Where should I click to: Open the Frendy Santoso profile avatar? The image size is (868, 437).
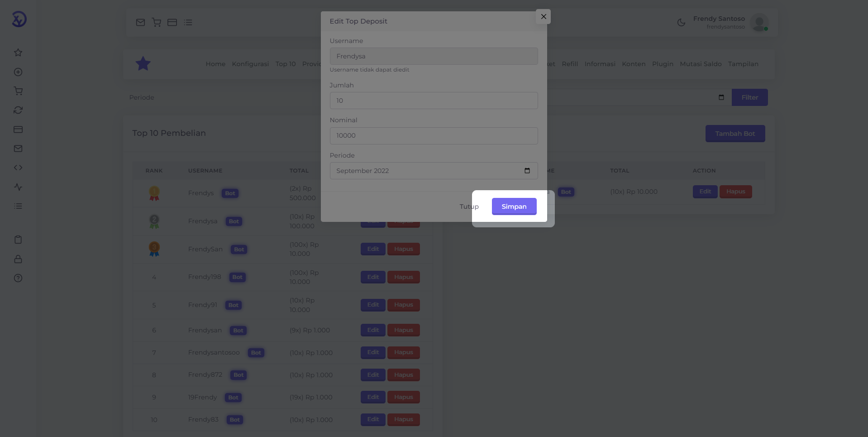click(759, 22)
